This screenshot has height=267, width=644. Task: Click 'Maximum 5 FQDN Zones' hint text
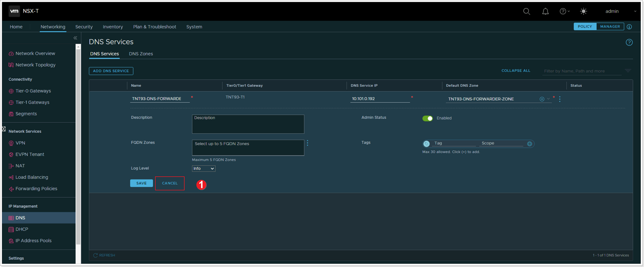pyautogui.click(x=214, y=160)
